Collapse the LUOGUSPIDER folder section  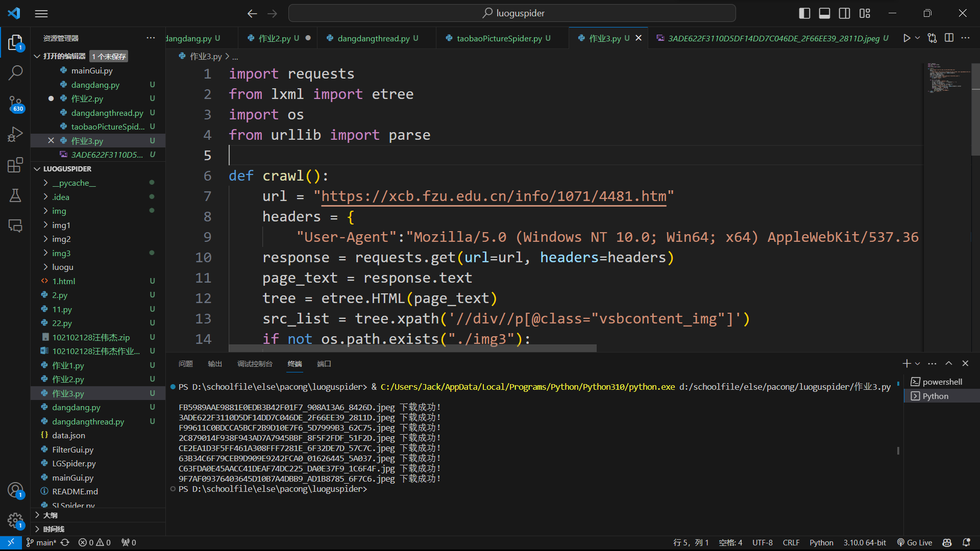[67, 169]
